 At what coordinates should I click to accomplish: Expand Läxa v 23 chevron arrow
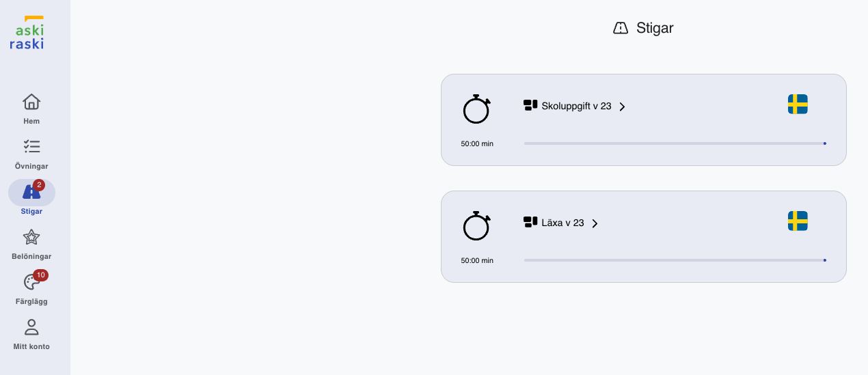[595, 223]
